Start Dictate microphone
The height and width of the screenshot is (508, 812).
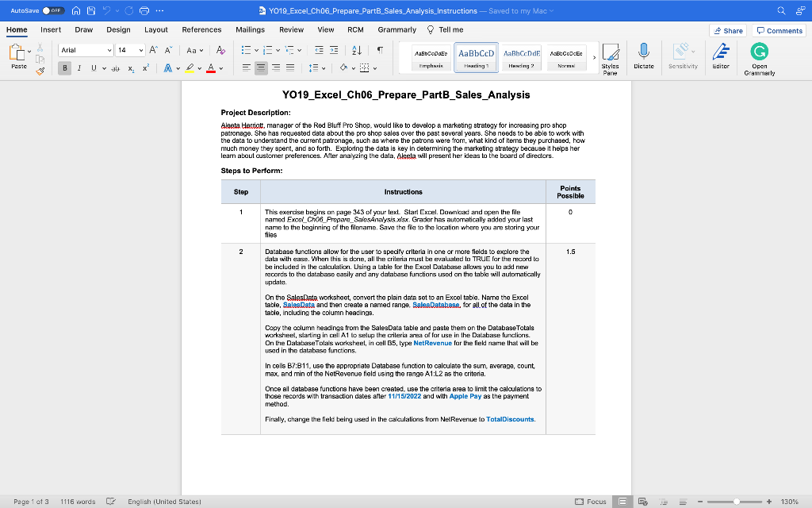pyautogui.click(x=644, y=56)
